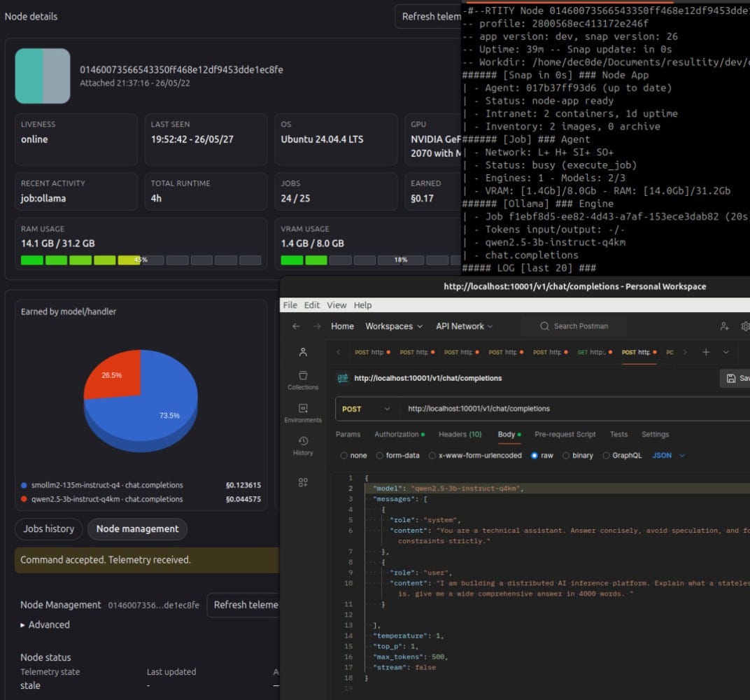
Task: Open Postman's History sidebar icon
Action: [303, 445]
